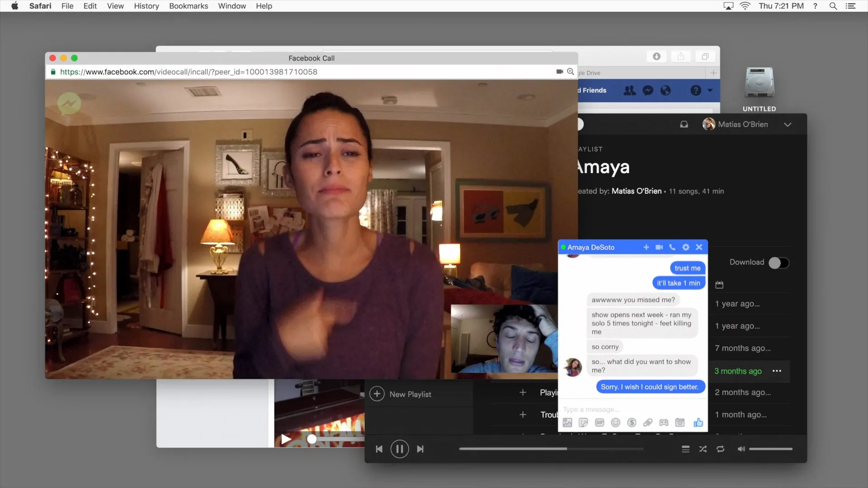Open the Facebook account dropdown arrow
The width and height of the screenshot is (868, 488).
pos(710,90)
